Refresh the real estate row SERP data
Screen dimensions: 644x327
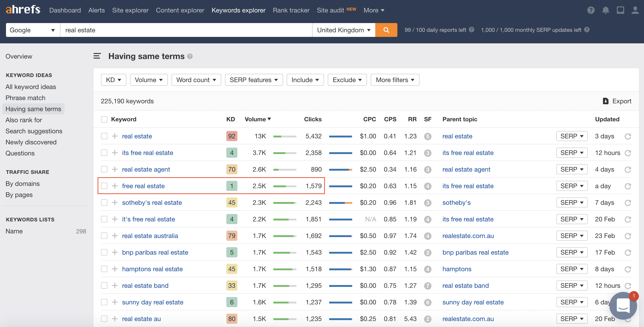click(x=628, y=136)
